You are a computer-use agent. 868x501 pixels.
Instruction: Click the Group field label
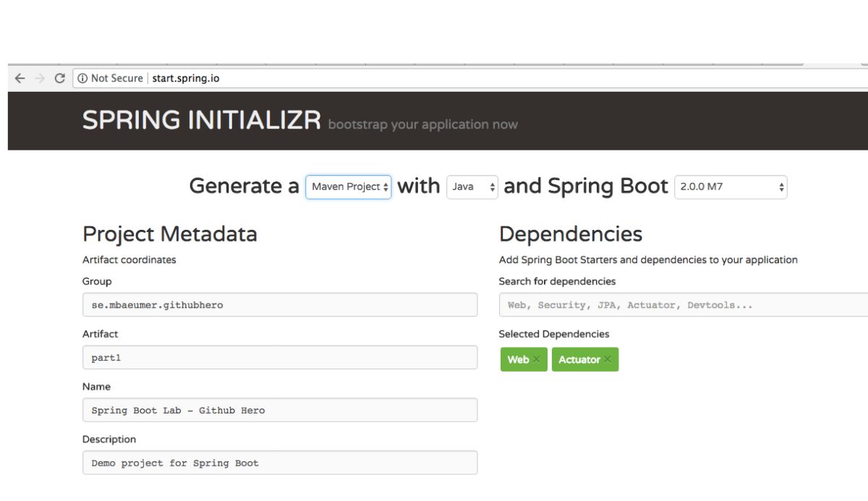[97, 281]
